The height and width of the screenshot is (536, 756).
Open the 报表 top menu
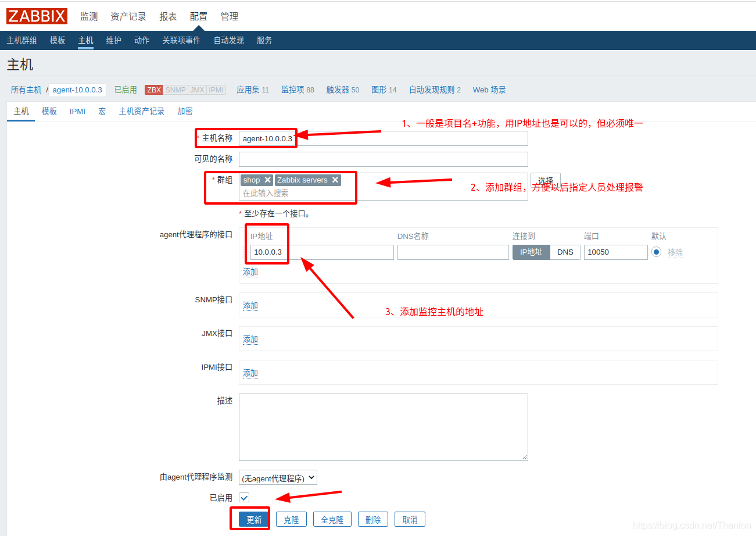(168, 16)
